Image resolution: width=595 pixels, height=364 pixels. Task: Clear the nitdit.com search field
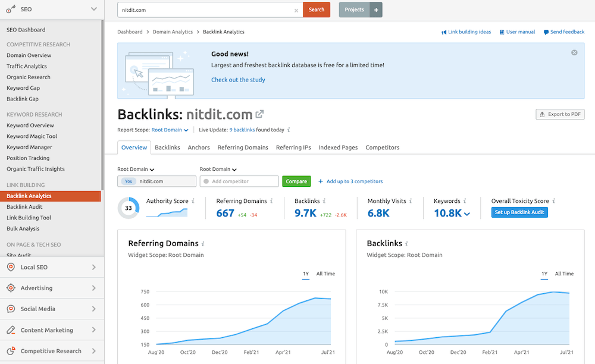[x=296, y=10]
